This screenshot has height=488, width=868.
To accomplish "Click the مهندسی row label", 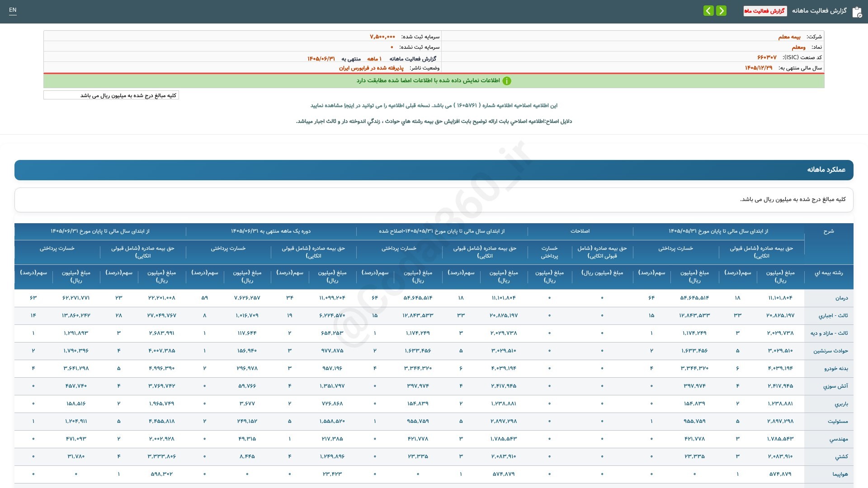I will click(x=839, y=439).
